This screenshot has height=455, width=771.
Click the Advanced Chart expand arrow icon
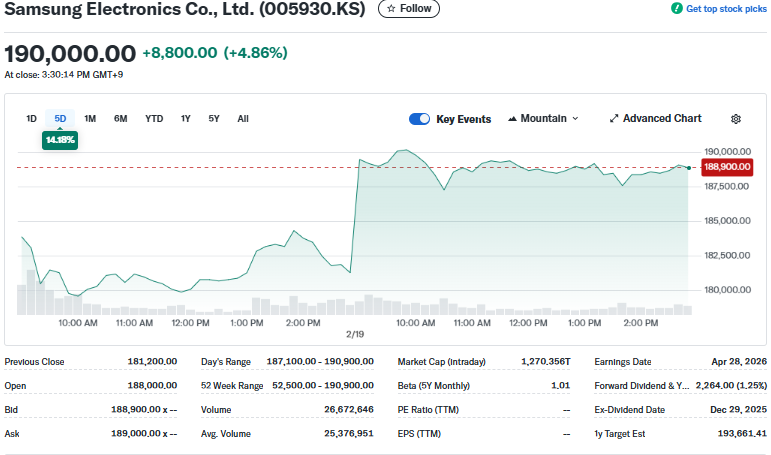point(614,119)
